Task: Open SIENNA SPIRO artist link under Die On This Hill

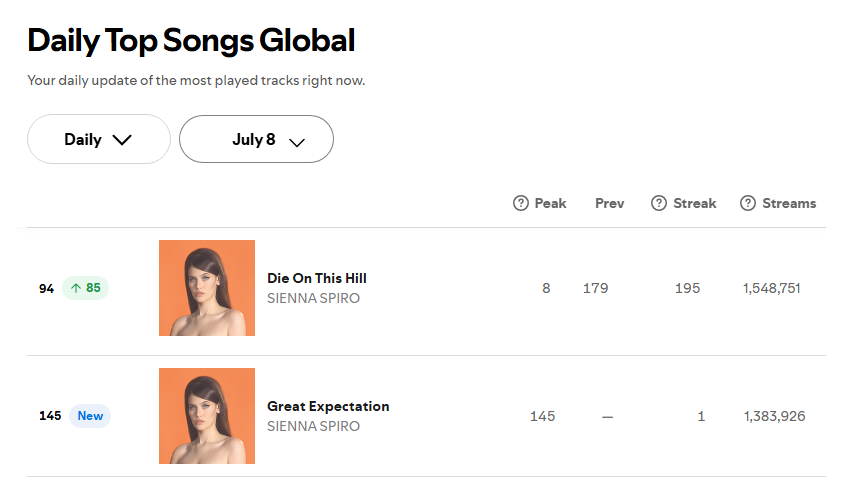Action: pos(313,298)
